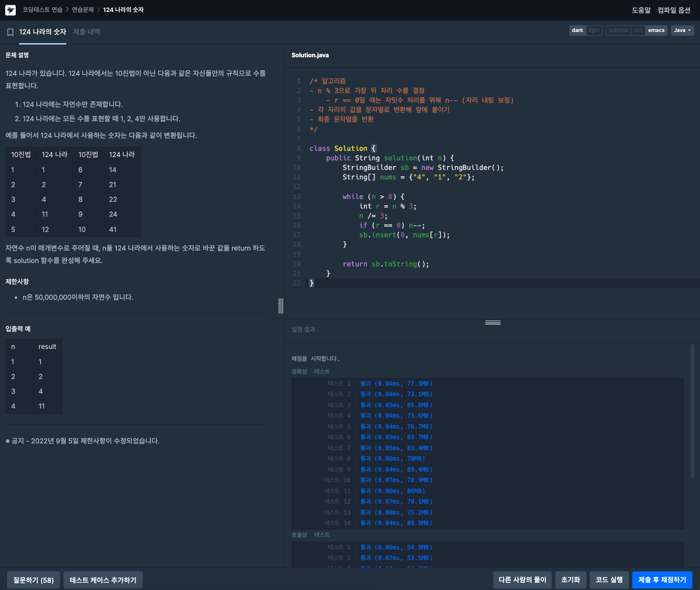The width and height of the screenshot is (700, 590).
Task: Click the 채점을 시작합니다 message
Action: coord(315,358)
